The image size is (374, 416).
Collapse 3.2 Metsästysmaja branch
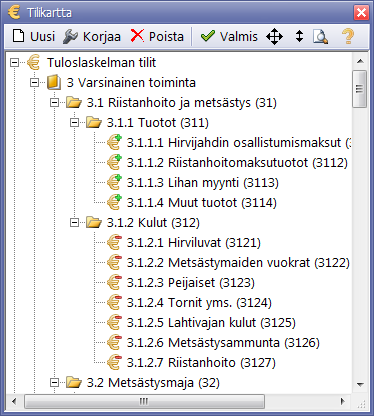tap(54, 382)
